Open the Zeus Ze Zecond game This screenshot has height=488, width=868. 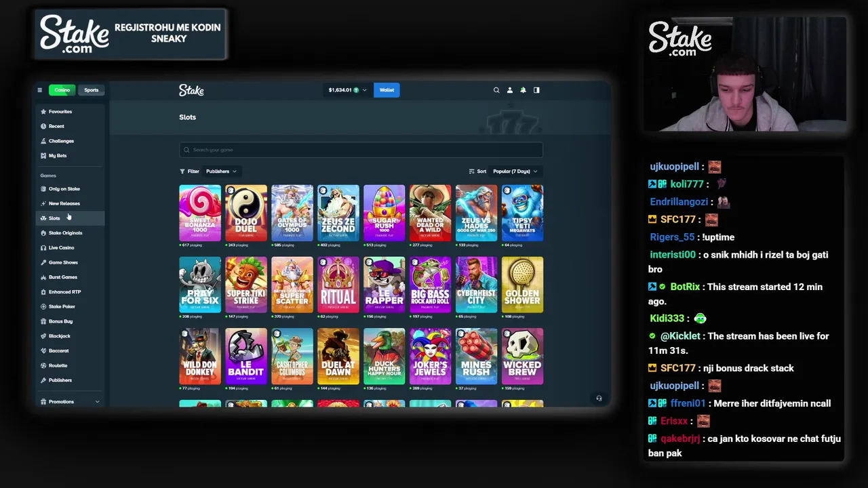pos(338,213)
